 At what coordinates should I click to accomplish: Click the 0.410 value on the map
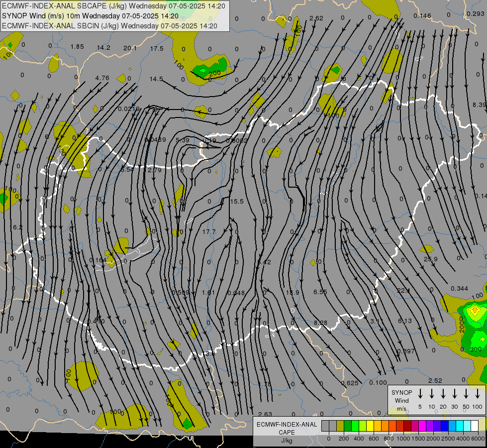pyautogui.click(x=96, y=322)
